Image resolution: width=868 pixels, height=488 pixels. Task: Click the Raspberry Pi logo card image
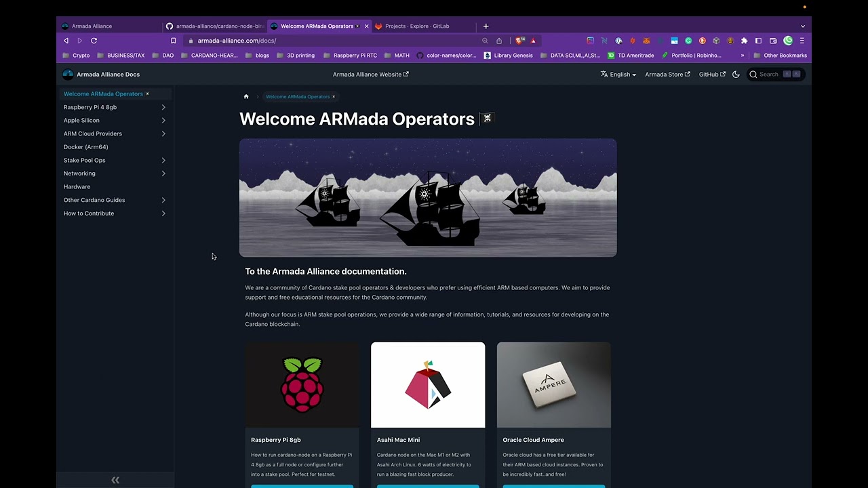[x=302, y=385]
